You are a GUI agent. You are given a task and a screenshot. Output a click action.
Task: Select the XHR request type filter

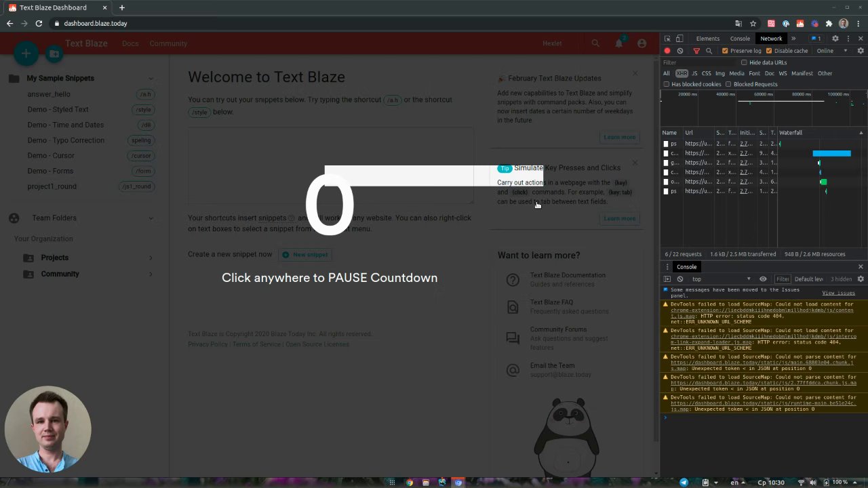(682, 73)
